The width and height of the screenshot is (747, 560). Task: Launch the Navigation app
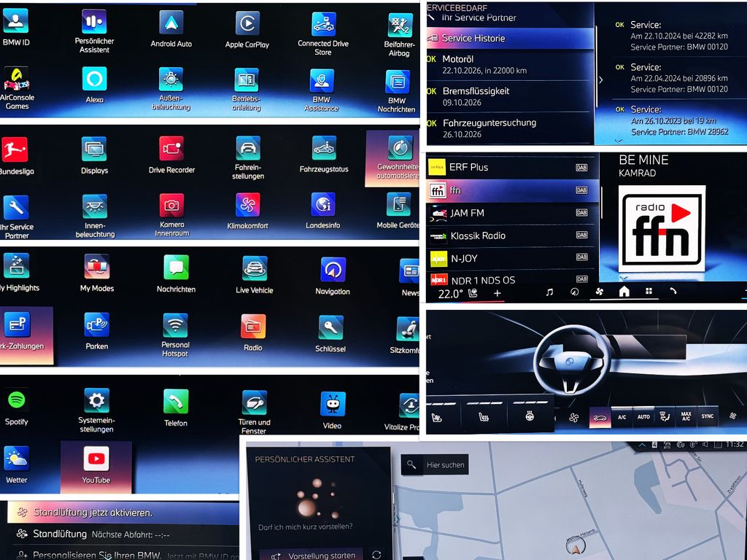point(333,276)
